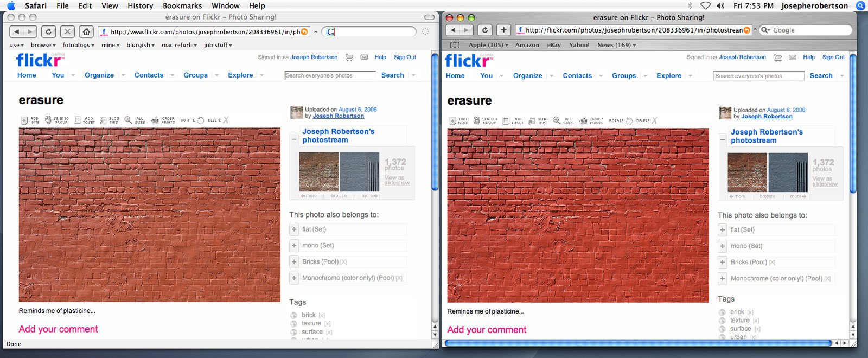Open History menu in menu bar
Screen dimensions: 868x358
click(x=140, y=5)
